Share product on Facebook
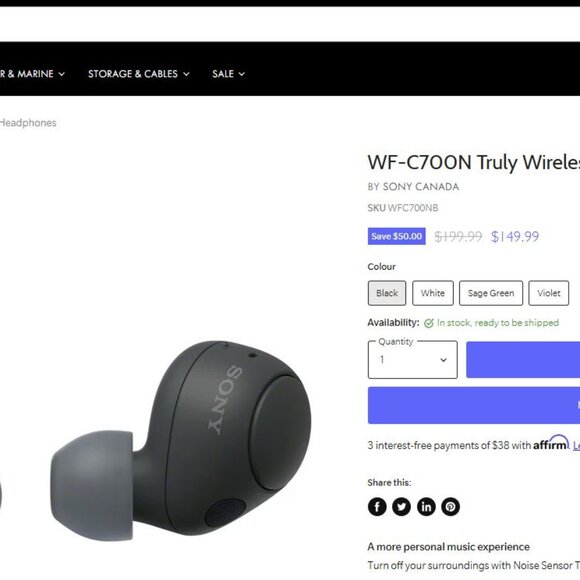Viewport: 580px width, 580px height. 377,506
